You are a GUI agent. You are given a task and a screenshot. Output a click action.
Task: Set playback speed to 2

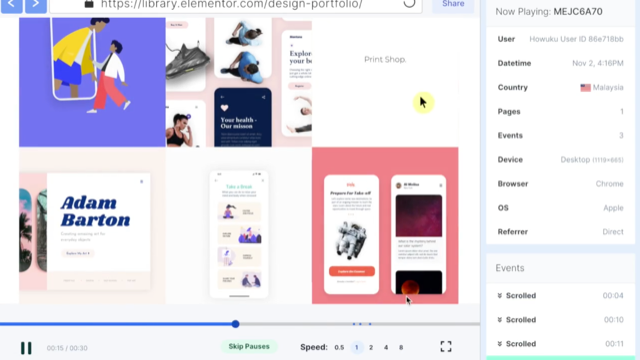click(371, 347)
